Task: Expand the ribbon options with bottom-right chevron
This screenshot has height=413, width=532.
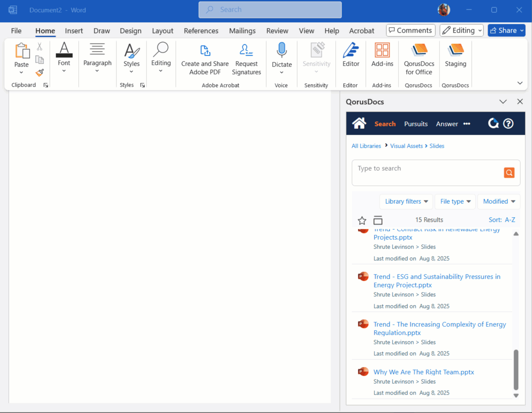Action: (x=520, y=83)
